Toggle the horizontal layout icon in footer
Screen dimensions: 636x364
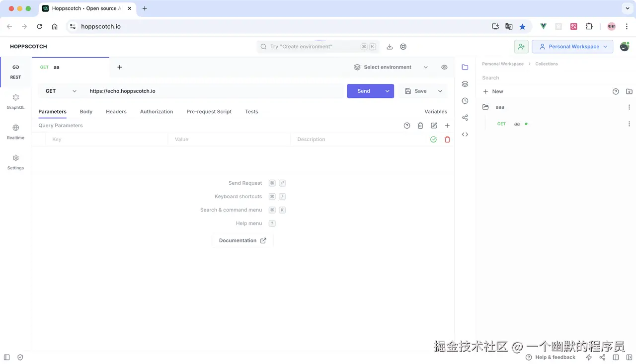(616, 357)
